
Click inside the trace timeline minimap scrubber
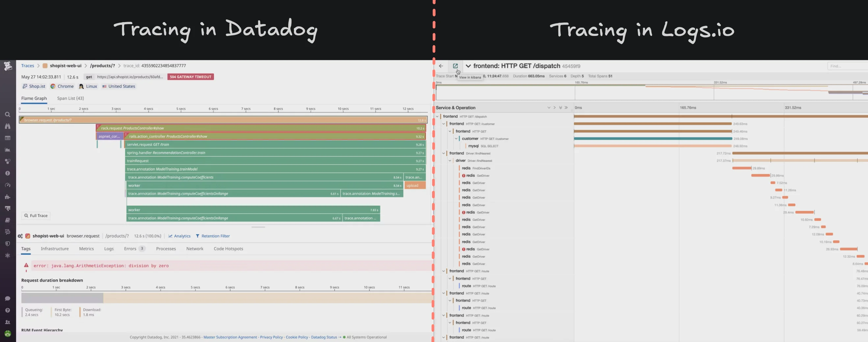(640, 93)
